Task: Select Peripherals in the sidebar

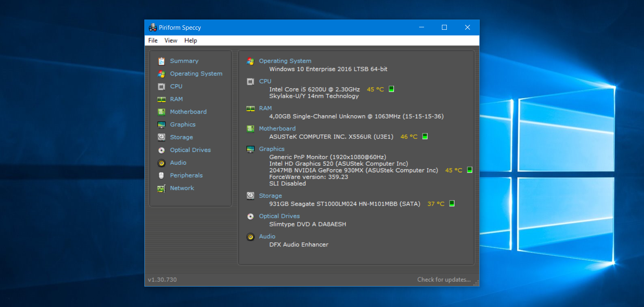Action: [x=186, y=175]
